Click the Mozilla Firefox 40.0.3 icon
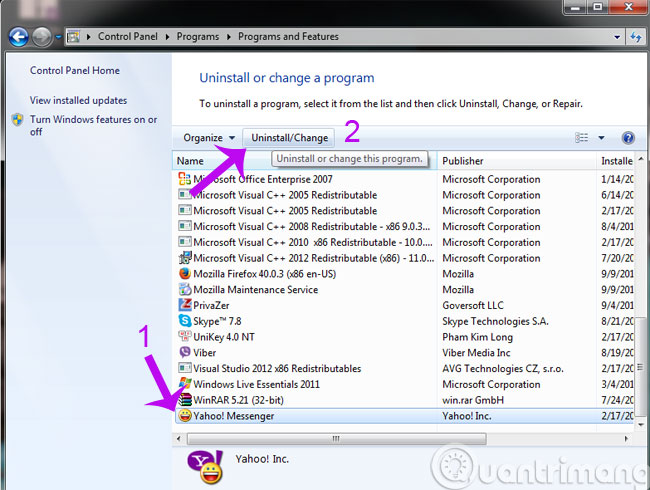Viewport: 650px width, 490px height. (x=184, y=274)
